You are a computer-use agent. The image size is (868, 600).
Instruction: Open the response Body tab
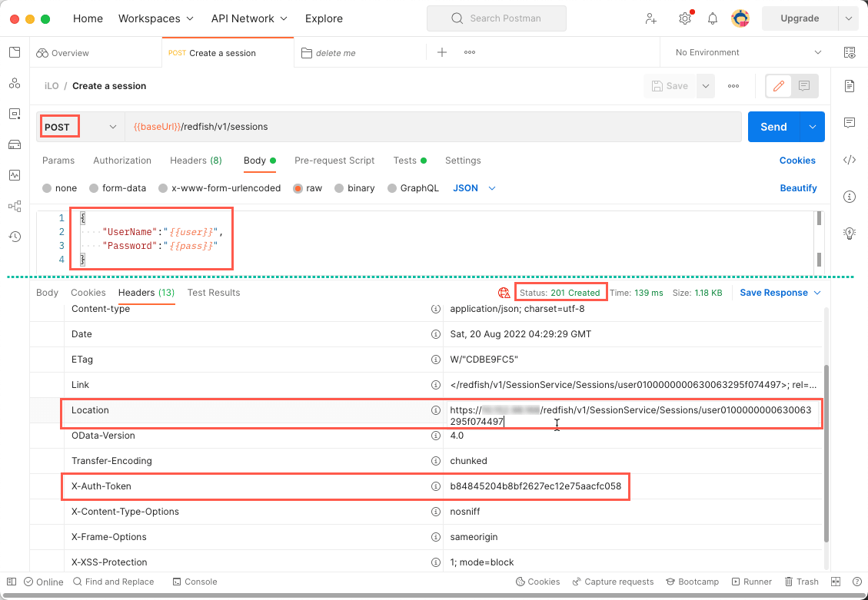click(x=47, y=293)
